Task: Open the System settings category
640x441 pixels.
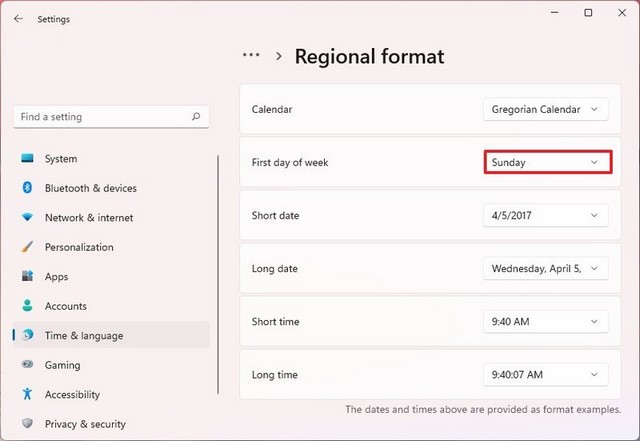Action: pyautogui.click(x=61, y=158)
